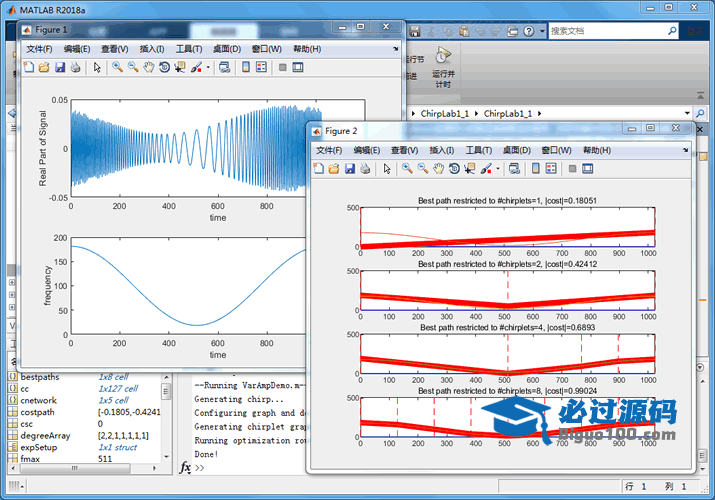Screen dimensions: 715x500
Task: Enable Data Cursor tool in Figure 2
Action: click(470, 169)
